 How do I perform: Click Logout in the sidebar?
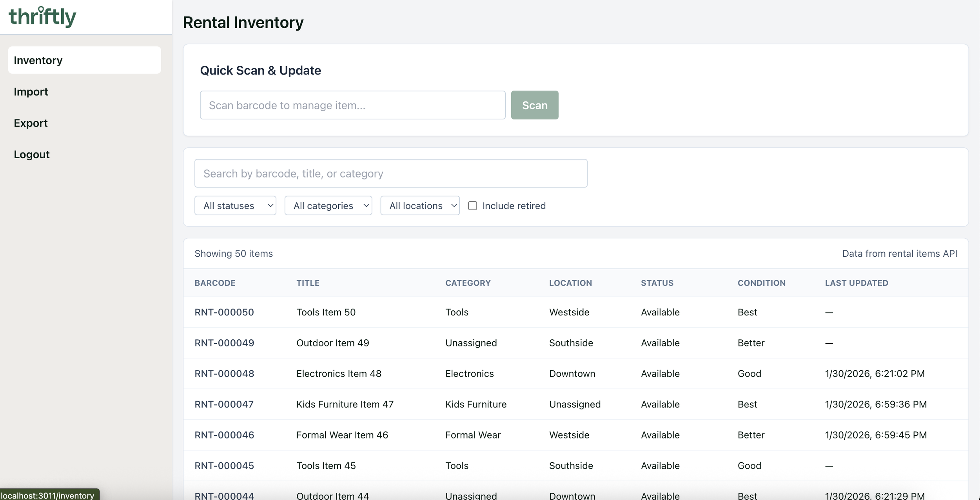click(x=31, y=154)
